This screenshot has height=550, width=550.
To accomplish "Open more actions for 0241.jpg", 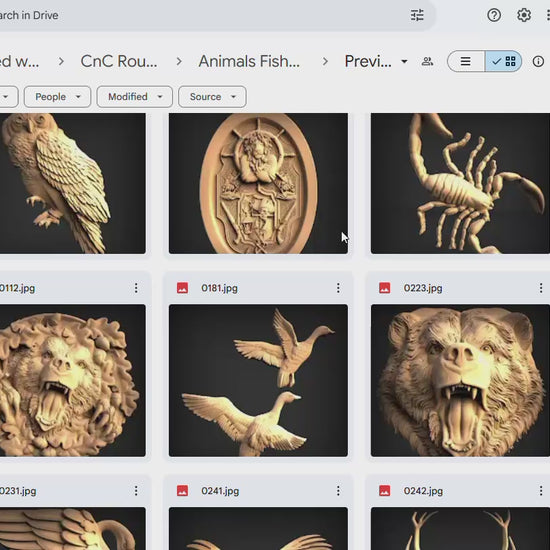I will [x=338, y=491].
